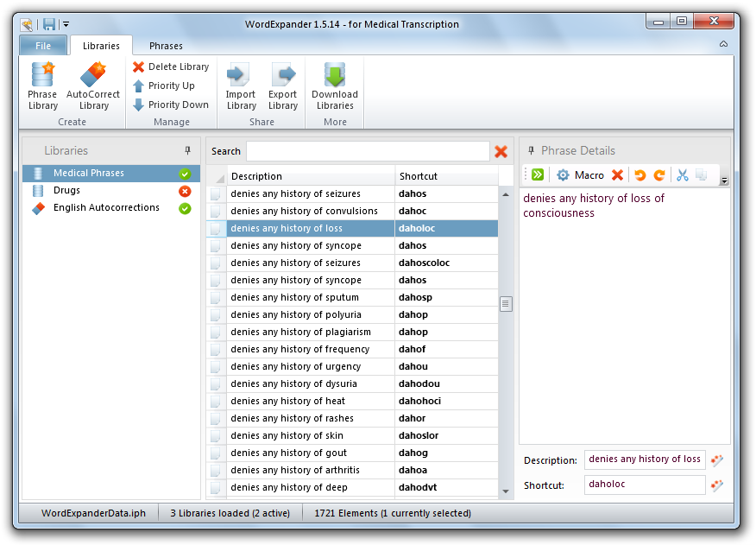Click the Cut scissors icon
This screenshot has height=545, width=756.
point(683,174)
